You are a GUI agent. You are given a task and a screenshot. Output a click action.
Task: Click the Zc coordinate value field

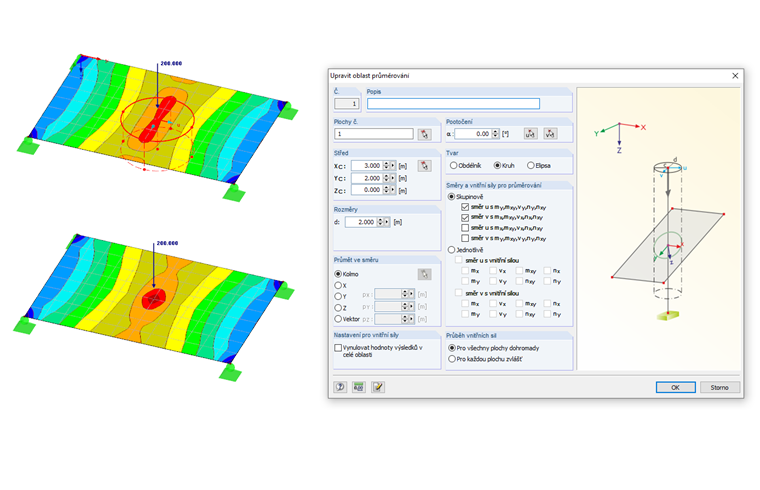tap(367, 190)
